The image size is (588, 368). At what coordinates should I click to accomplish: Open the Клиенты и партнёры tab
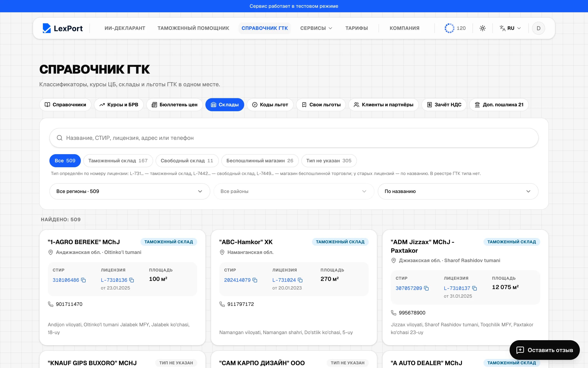tap(384, 105)
